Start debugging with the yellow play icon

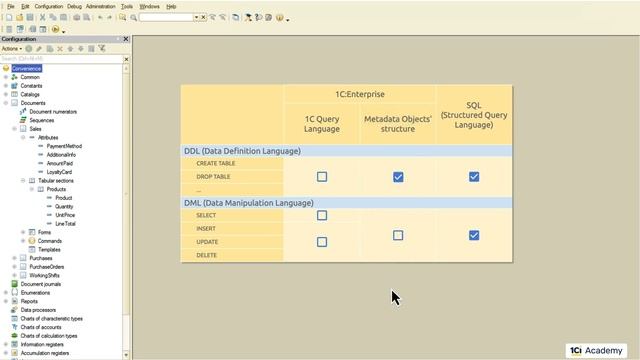pyautogui.click(x=56, y=29)
